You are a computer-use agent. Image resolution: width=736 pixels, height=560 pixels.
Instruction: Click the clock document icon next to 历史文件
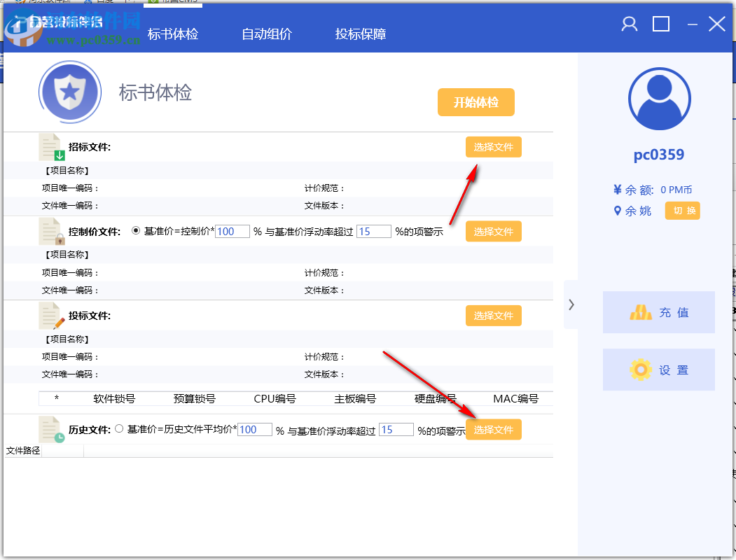pos(49,429)
